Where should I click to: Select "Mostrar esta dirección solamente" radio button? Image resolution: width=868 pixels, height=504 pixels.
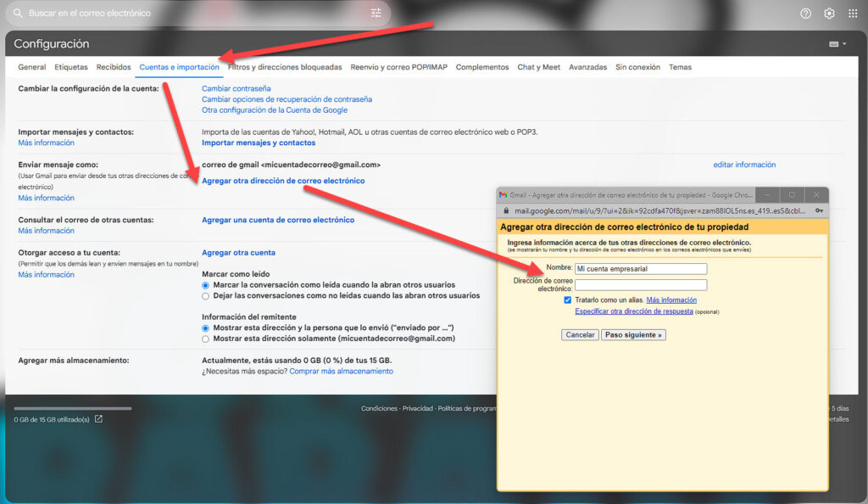pos(205,339)
